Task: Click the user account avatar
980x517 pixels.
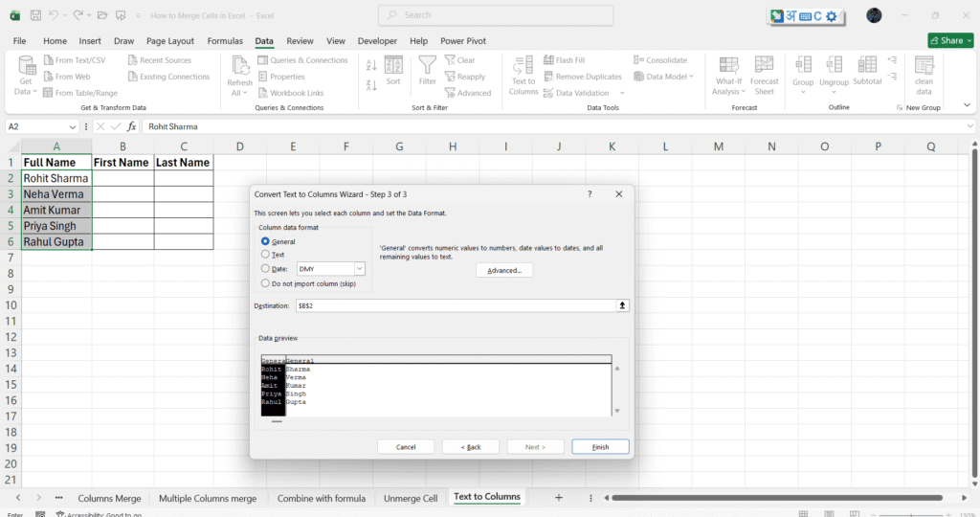Action: coord(874,15)
